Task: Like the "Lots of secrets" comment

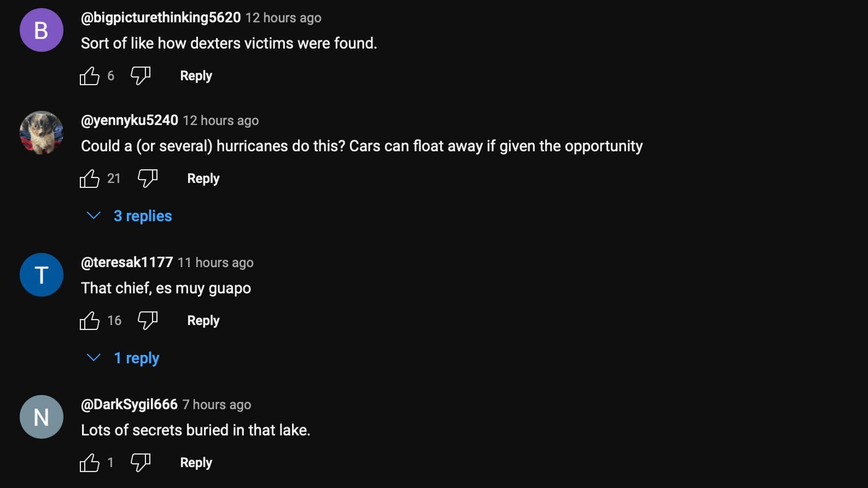Action: click(x=90, y=463)
